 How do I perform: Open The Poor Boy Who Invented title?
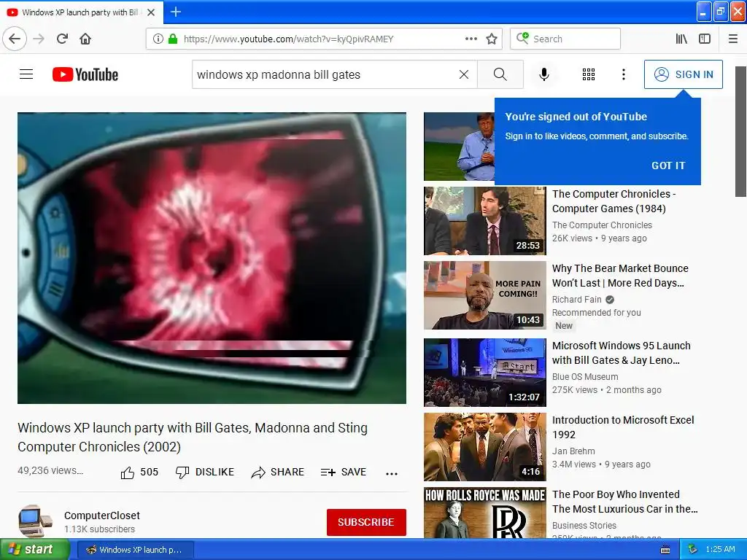[624, 502]
